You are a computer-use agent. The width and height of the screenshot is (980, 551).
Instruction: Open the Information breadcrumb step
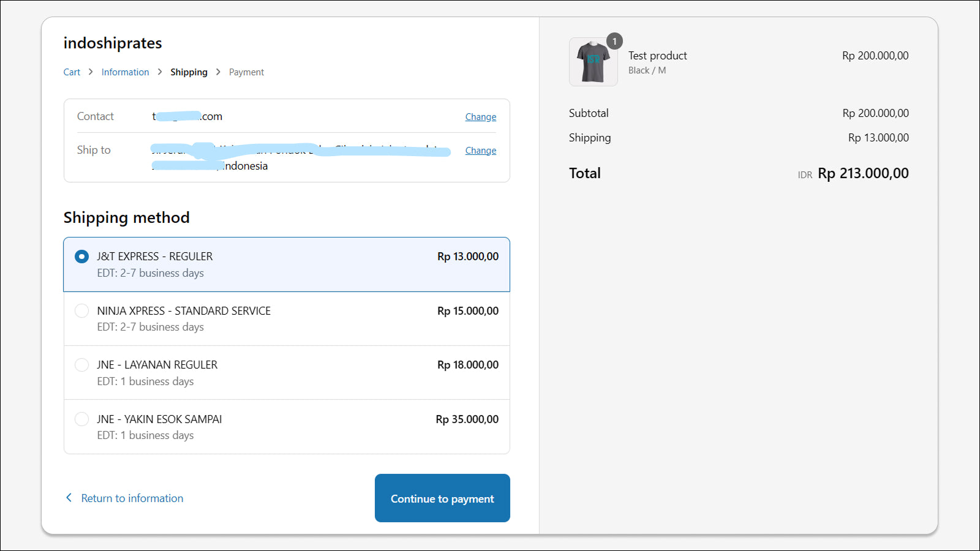pos(125,72)
